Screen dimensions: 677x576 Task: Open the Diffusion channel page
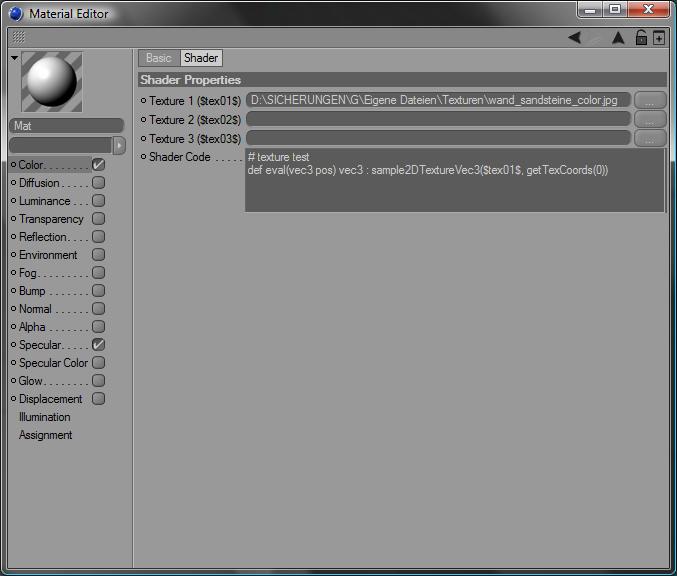39,183
